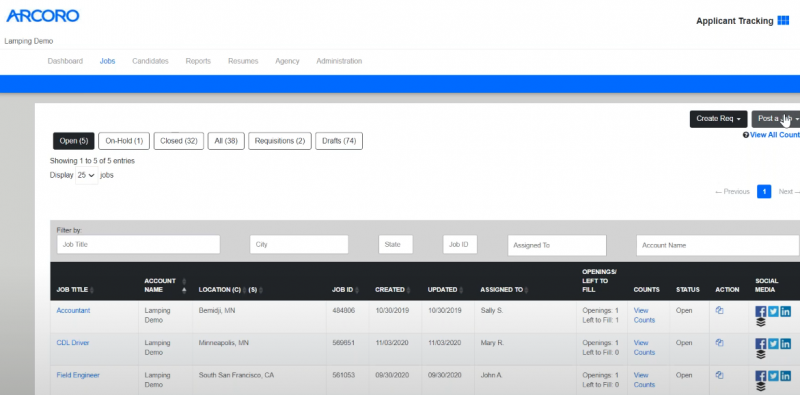Open the Agency menu
The image size is (800, 395).
(x=287, y=61)
